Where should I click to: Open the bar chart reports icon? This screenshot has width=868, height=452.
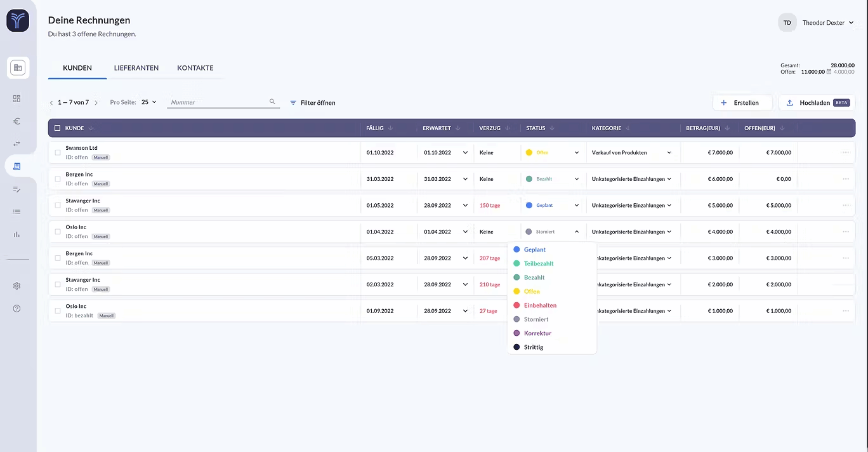coord(17,234)
